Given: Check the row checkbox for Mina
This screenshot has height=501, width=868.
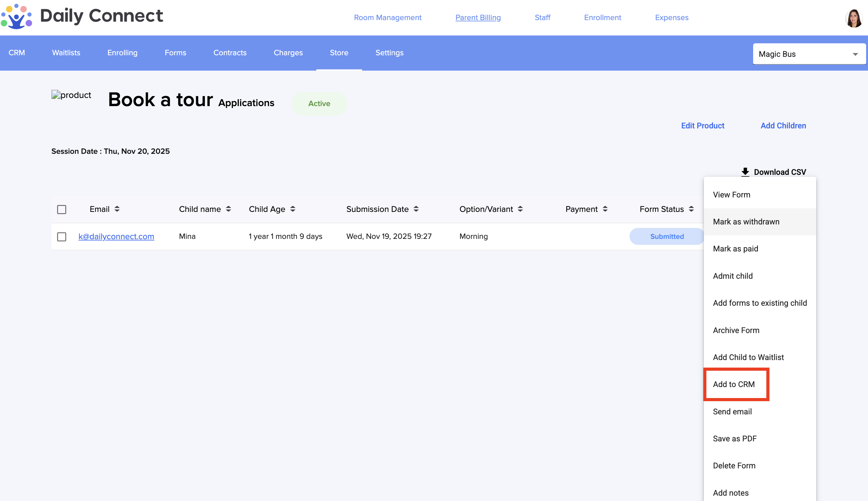Looking at the screenshot, I should tap(62, 237).
